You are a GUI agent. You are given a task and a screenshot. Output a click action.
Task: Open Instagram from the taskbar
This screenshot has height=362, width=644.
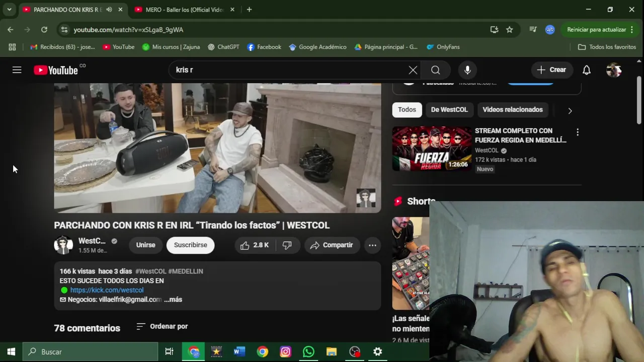pos(285,352)
